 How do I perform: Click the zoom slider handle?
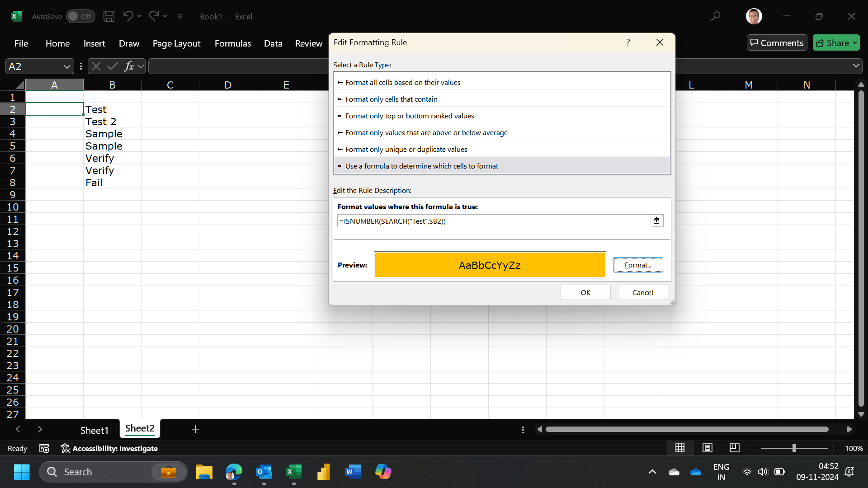(x=794, y=448)
